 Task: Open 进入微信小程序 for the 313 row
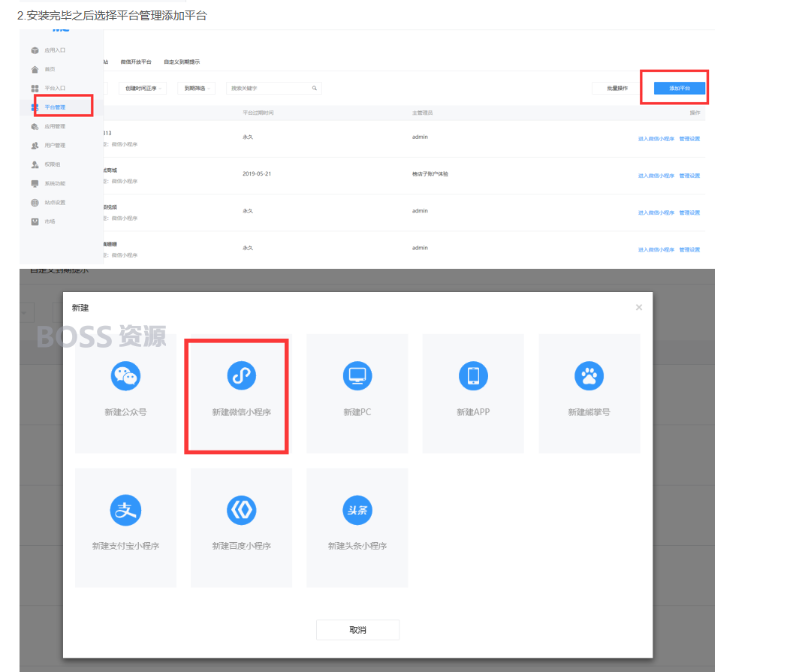(x=656, y=139)
